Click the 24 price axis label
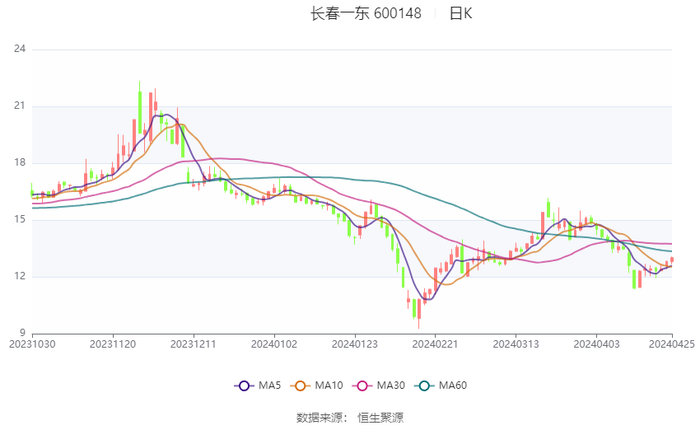Screen dimensions: 700x426 click(x=19, y=49)
